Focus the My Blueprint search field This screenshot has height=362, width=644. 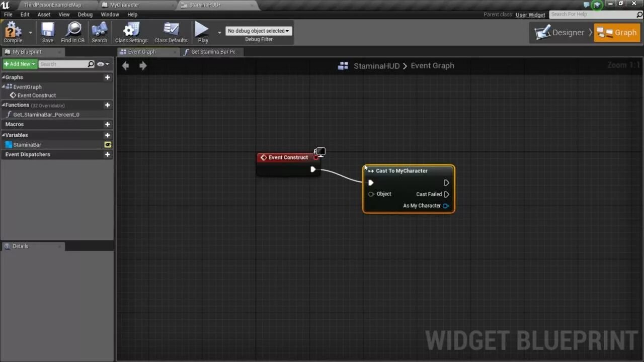click(x=63, y=64)
